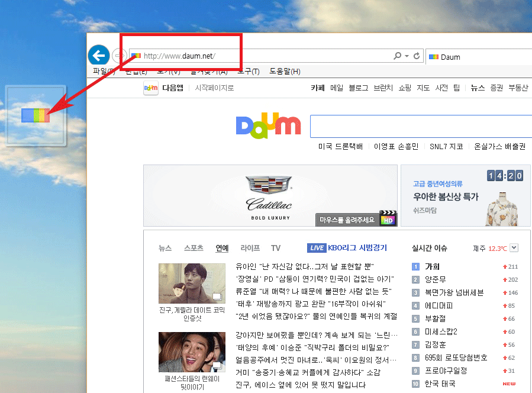Open the 쇼핑 service link
Image resolution: width=532 pixels, height=393 pixels.
coord(405,88)
